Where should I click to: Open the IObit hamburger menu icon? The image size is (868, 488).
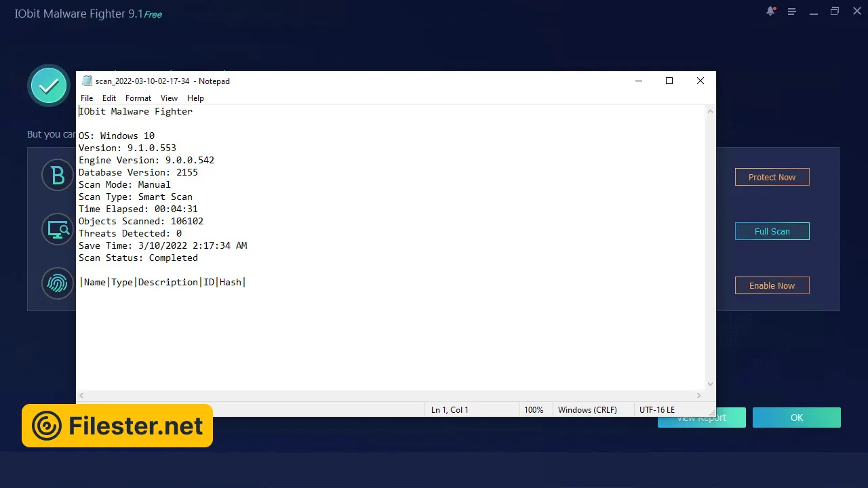791,12
